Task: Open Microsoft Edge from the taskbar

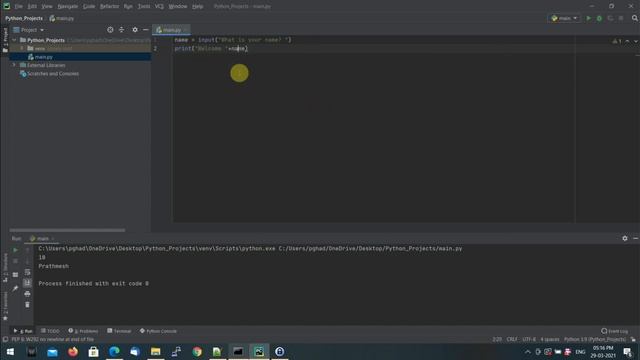Action: coord(114,351)
